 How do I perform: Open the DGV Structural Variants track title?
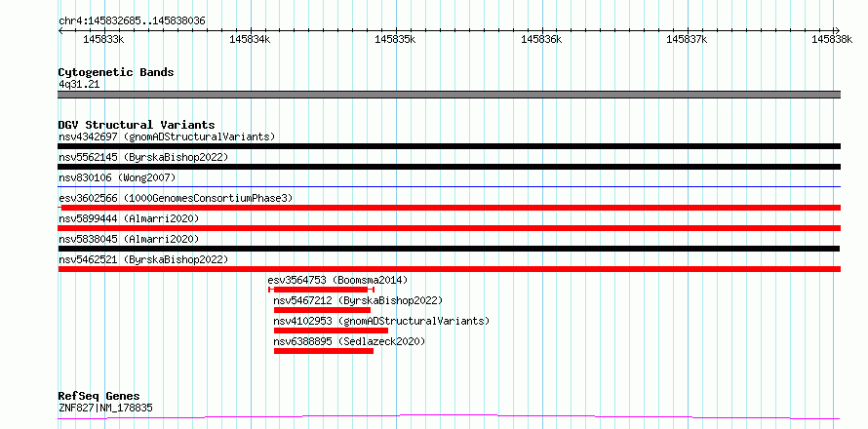(137, 125)
